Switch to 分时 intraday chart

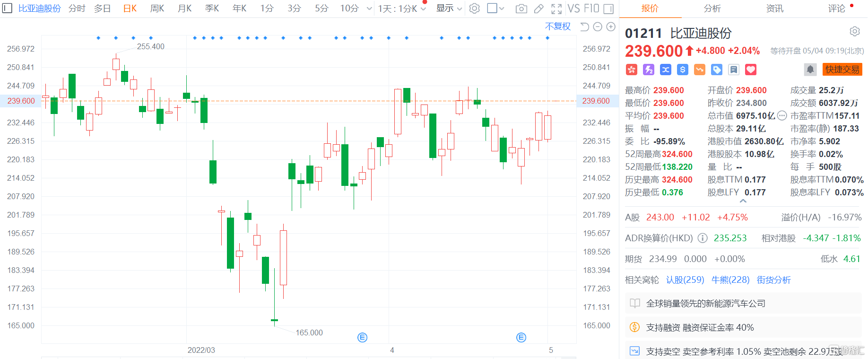(x=77, y=9)
